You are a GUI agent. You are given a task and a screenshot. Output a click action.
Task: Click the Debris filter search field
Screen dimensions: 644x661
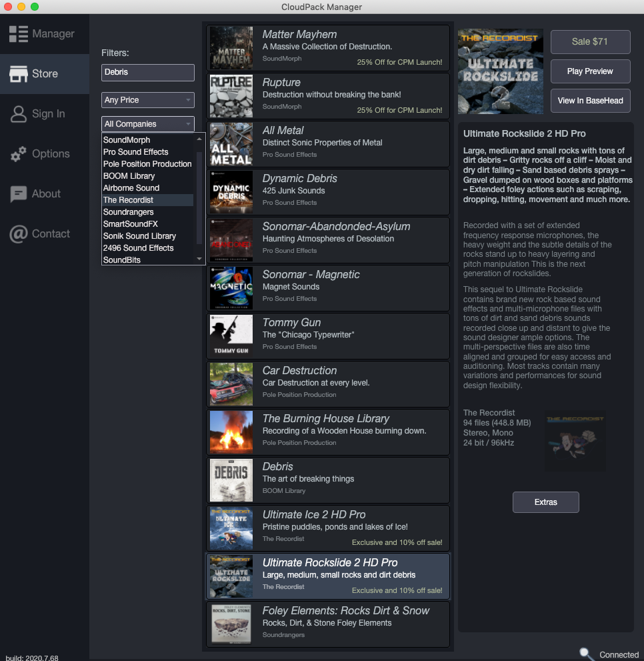point(148,72)
